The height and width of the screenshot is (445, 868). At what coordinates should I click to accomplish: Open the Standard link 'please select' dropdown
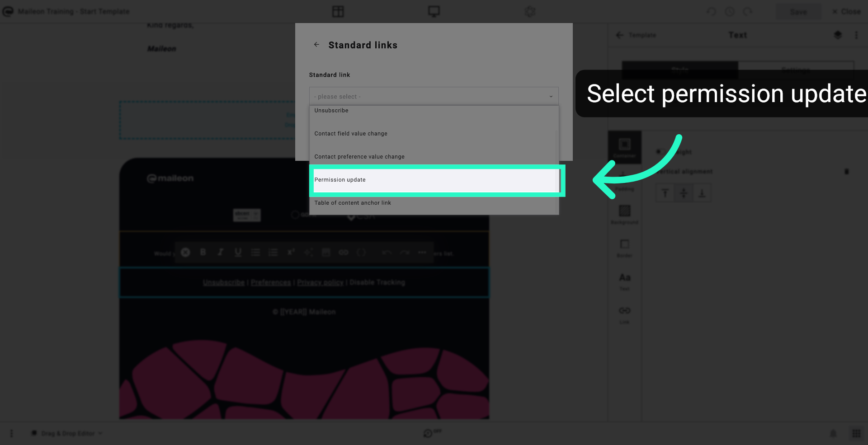[x=434, y=96]
